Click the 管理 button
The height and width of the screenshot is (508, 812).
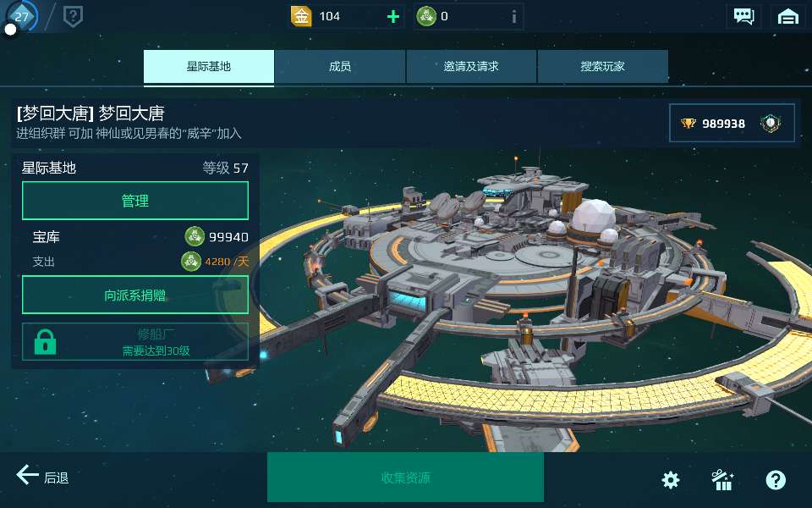pos(135,201)
